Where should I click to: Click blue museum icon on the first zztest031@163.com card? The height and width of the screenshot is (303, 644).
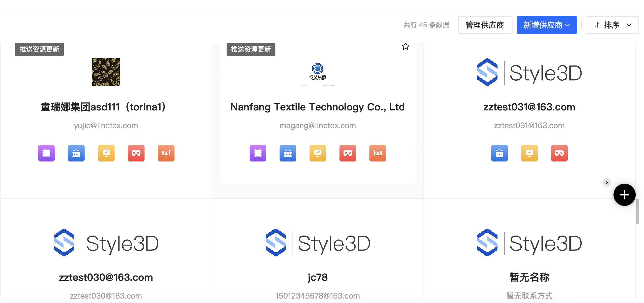500,153
